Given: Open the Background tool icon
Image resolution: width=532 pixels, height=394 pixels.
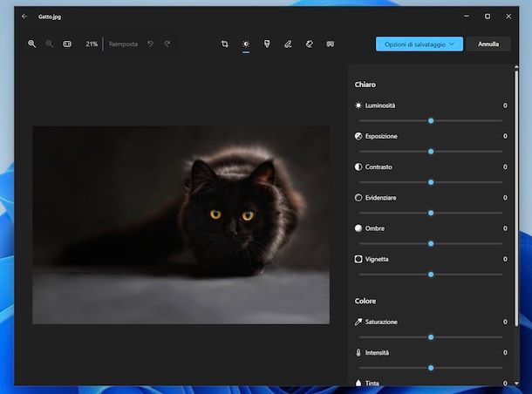Looking at the screenshot, I should click(331, 44).
